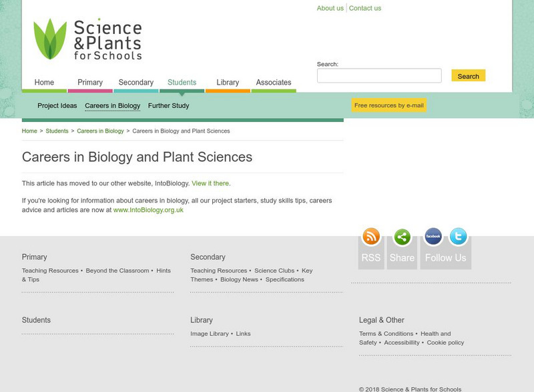Select Careers in Biology in the sub-menu
Viewport: 534px width, 392px height.
[115, 105]
